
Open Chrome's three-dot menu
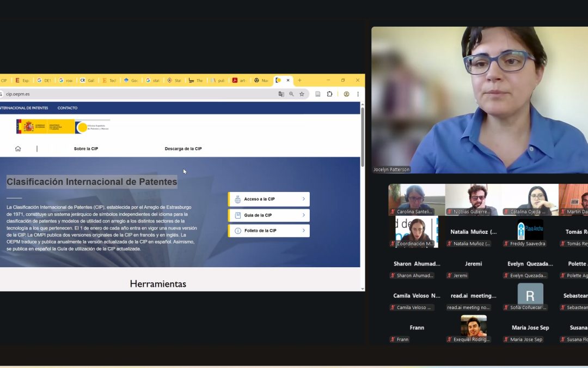click(358, 94)
